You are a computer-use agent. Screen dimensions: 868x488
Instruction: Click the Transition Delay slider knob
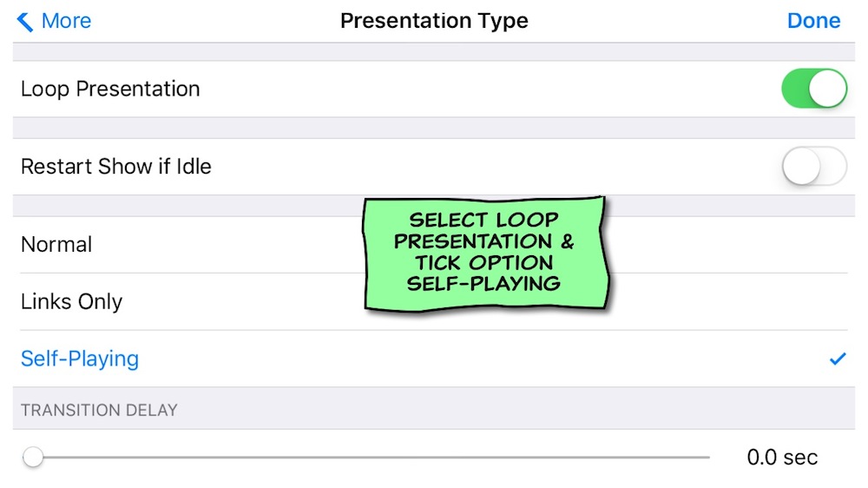(x=33, y=457)
